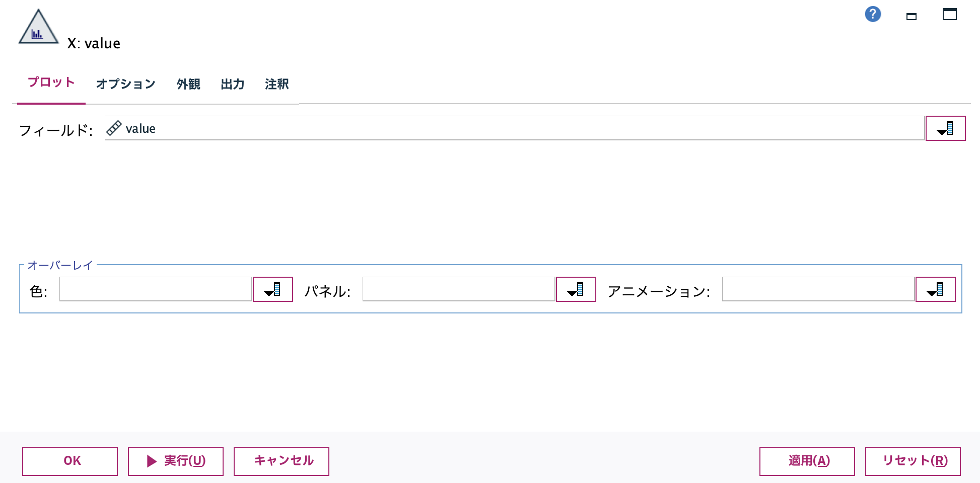Open the 注釈 tab

[275, 84]
